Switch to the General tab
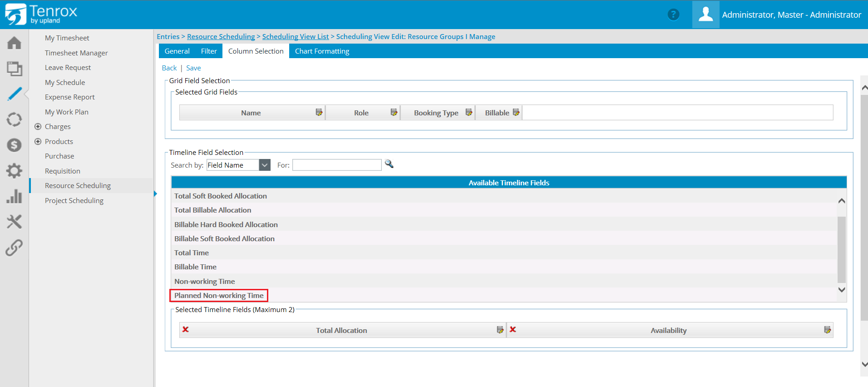 pyautogui.click(x=177, y=51)
